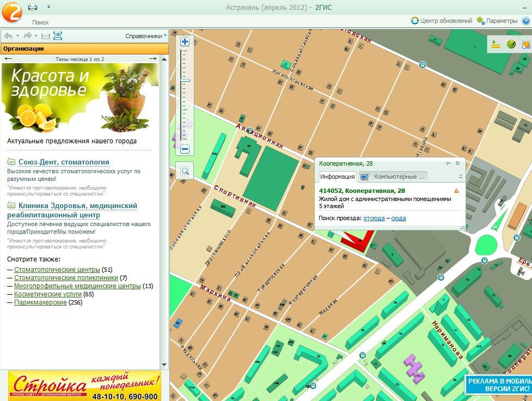Open Центр обновлений update center
Image resolution: width=532 pixels, height=401 pixels.
pos(442,21)
